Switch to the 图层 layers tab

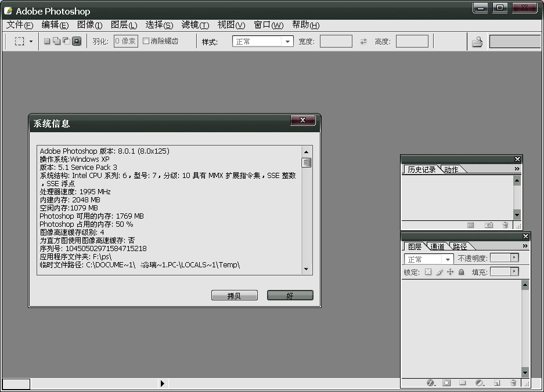pos(415,246)
